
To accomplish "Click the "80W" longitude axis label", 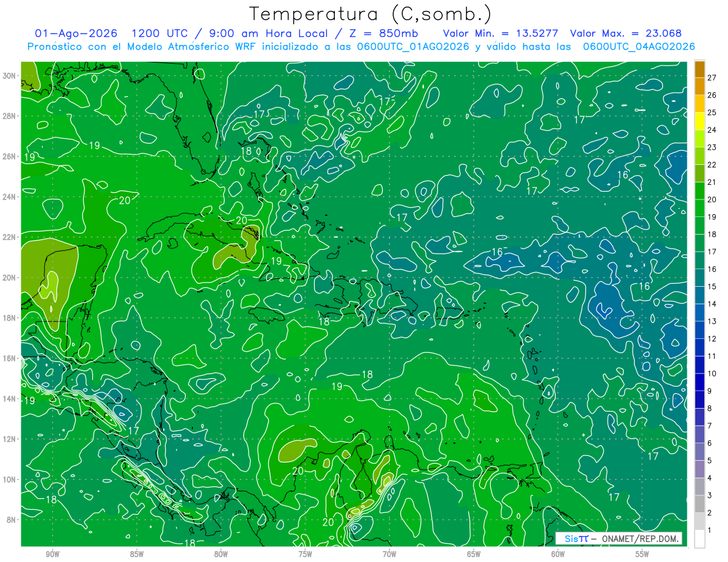I will click(x=221, y=554).
